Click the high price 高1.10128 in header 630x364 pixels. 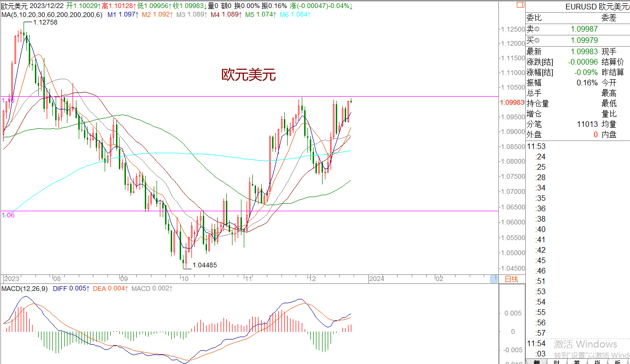(x=118, y=6)
